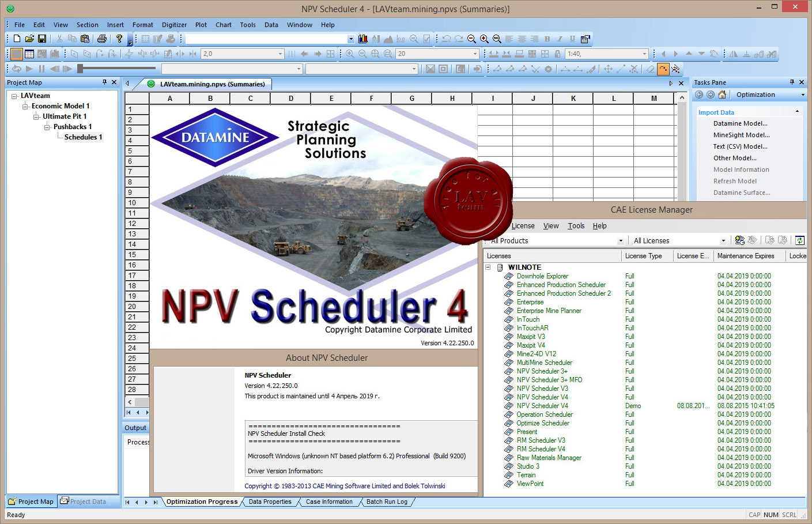This screenshot has width=812, height=524.
Task: Open the properties icon after Underline
Action: 586,39
